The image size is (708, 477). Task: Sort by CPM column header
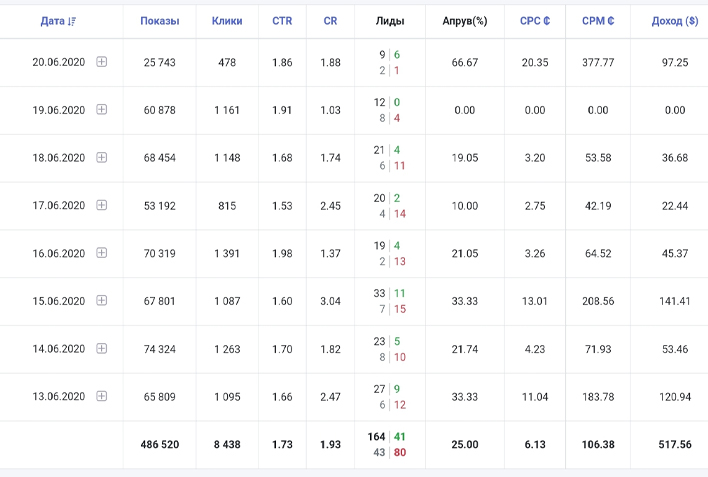click(598, 21)
